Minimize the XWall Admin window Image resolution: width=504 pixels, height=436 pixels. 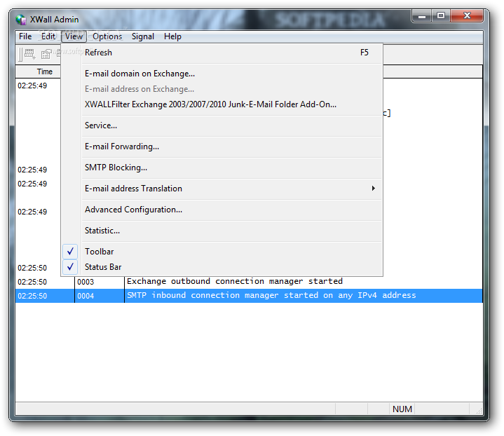click(x=422, y=16)
